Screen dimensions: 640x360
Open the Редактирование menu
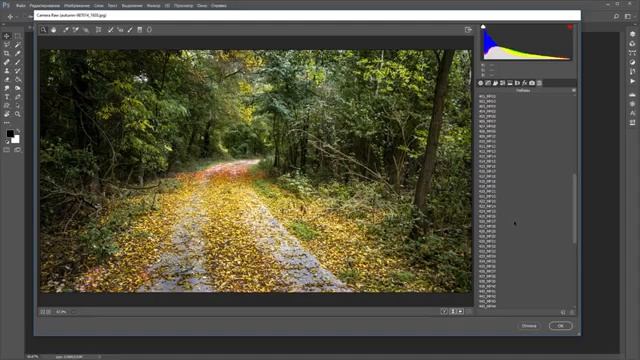point(45,6)
